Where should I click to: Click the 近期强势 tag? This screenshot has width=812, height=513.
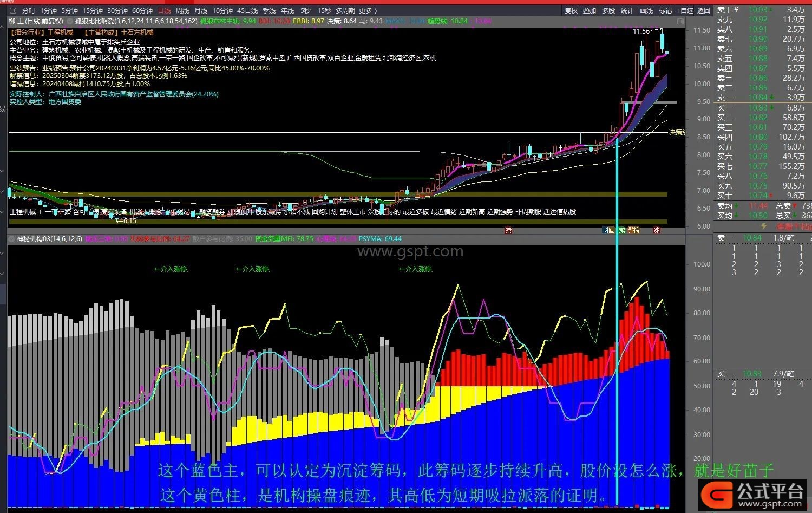click(x=500, y=212)
